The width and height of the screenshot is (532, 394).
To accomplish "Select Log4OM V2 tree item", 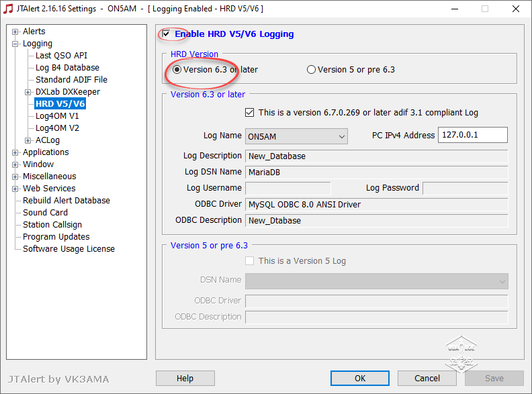I will click(x=57, y=128).
